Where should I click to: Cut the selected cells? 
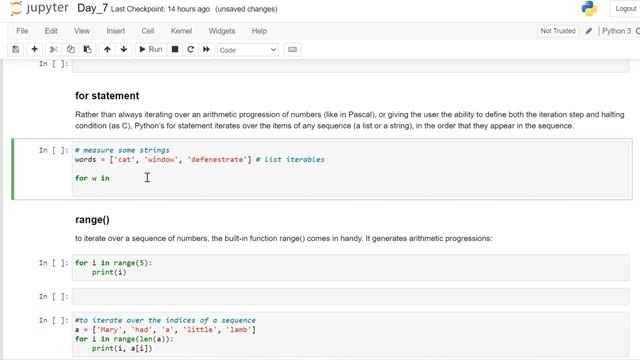[x=53, y=49]
